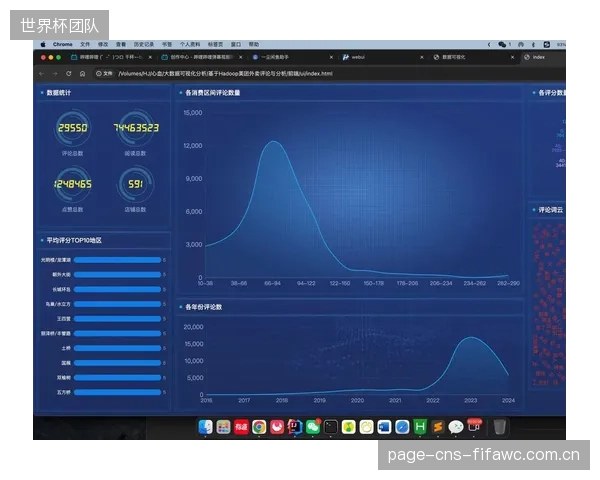Screen dimensions: 600x480
Task: Click the browser back arrow
Action: pos(42,73)
